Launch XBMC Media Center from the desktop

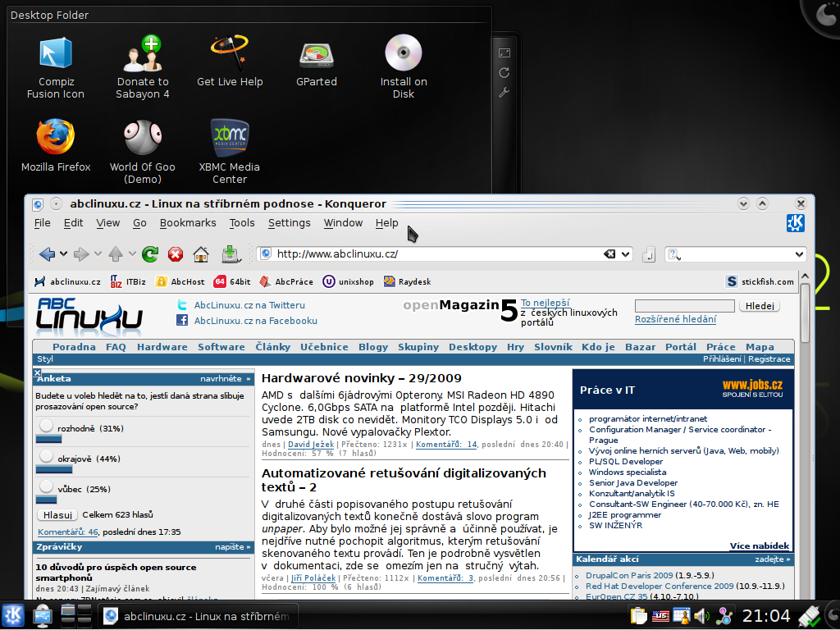[x=230, y=152]
